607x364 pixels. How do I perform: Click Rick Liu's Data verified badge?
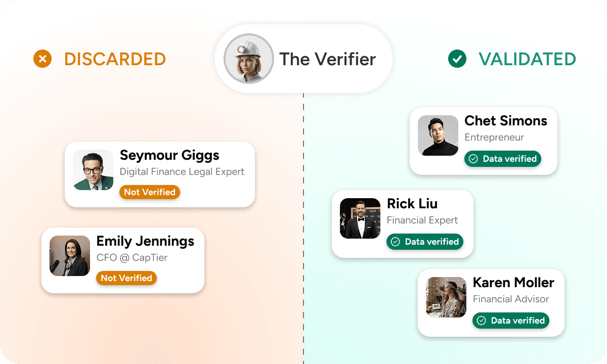click(425, 242)
